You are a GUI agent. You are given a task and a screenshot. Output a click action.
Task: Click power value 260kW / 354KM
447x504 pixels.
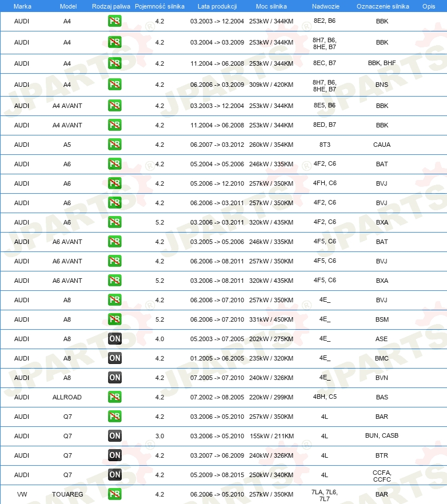271,145
